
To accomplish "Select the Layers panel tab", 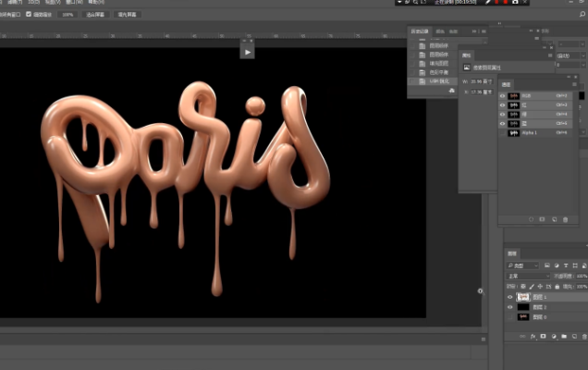I will 513,253.
